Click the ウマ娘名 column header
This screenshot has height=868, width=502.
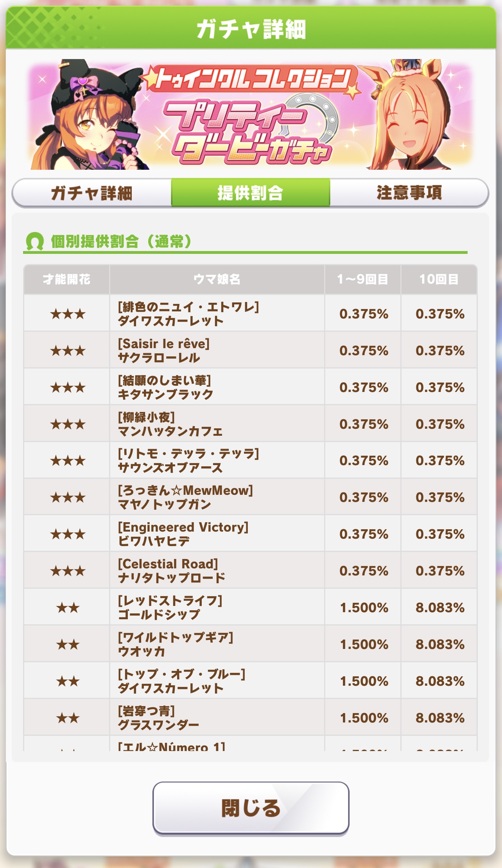[217, 279]
